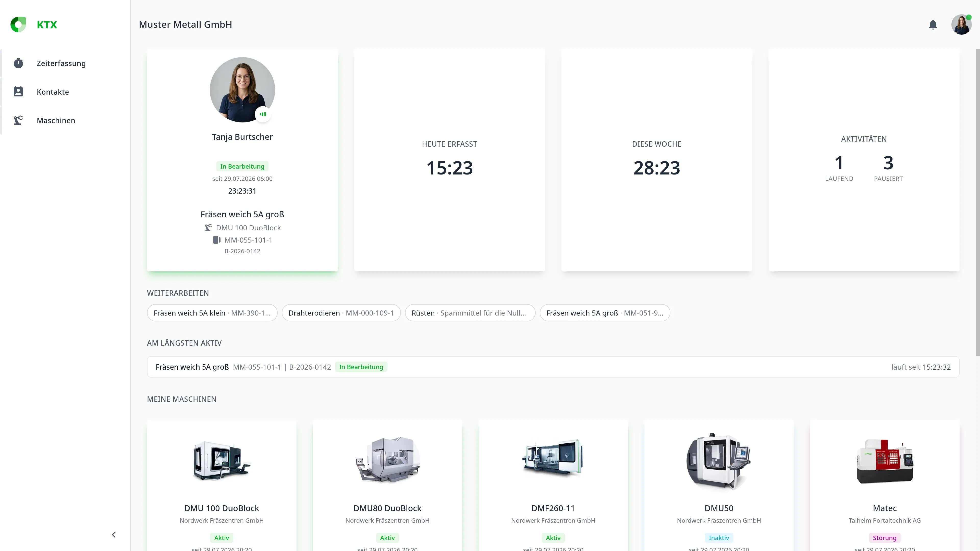Click the Muster Metall GmbH title
The width and height of the screenshot is (980, 551).
[x=185, y=25]
